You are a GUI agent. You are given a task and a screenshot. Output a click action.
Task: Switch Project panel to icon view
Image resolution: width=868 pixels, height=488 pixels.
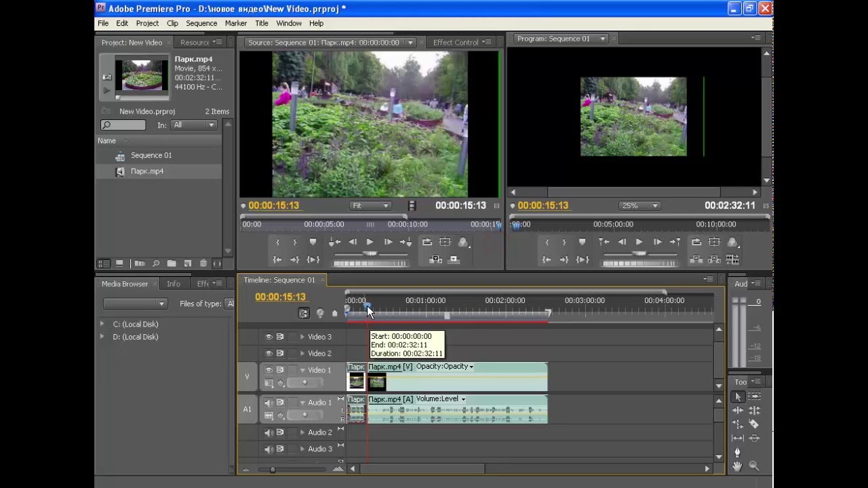pos(119,263)
